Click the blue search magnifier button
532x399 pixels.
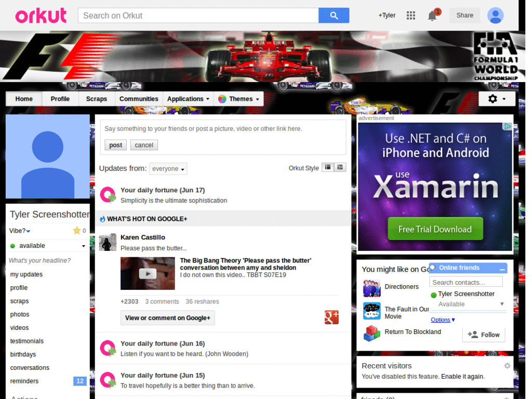334,16
